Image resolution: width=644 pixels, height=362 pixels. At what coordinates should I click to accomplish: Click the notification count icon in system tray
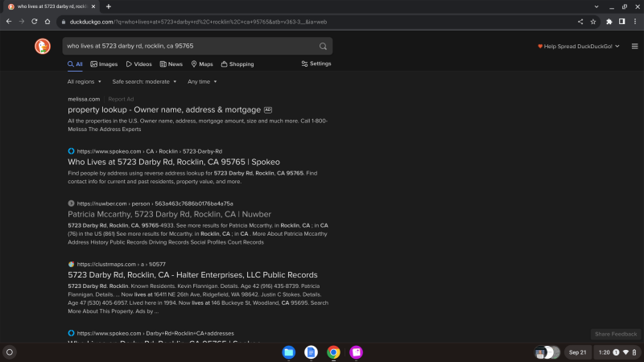point(616,352)
